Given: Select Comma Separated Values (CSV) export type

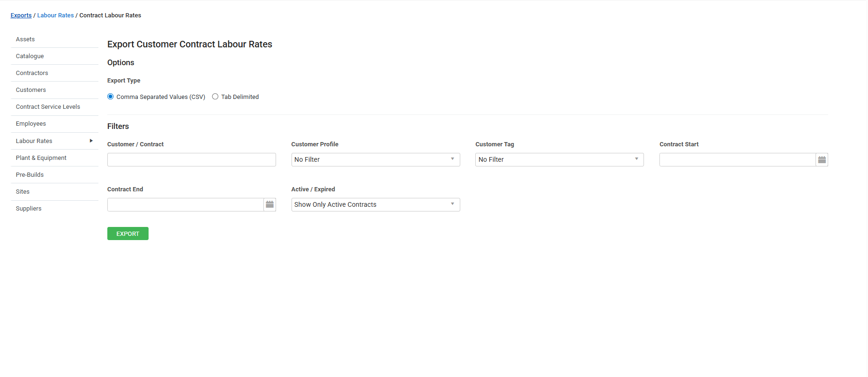Looking at the screenshot, I should [x=111, y=97].
